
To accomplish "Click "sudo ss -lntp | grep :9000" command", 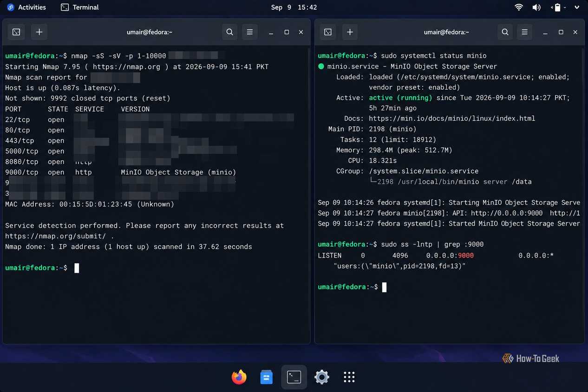I will click(x=432, y=244).
